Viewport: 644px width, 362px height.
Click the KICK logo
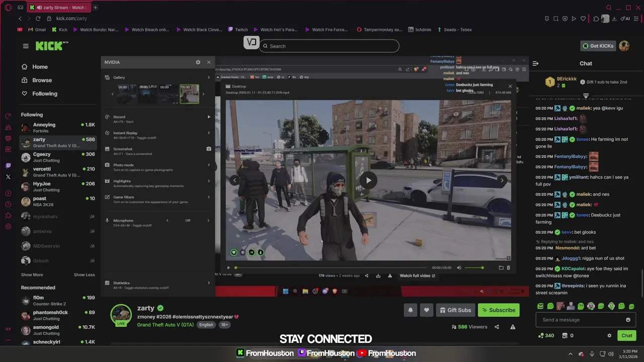[50, 46]
